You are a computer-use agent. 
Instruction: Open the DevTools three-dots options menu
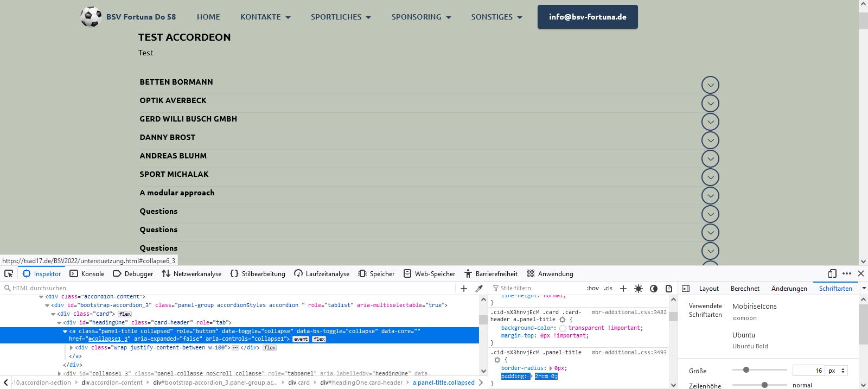847,273
